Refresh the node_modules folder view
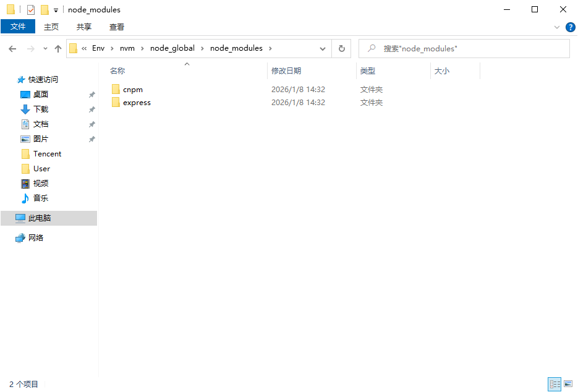578x392 pixels. point(341,48)
